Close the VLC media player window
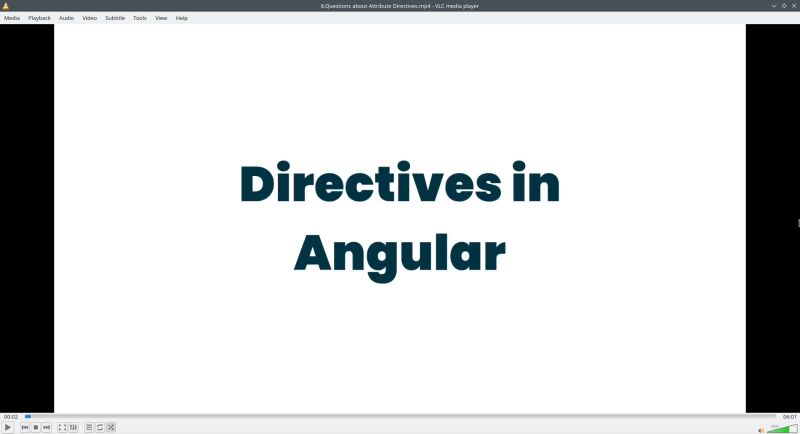Viewport: 800px width, 434px height. [x=794, y=6]
